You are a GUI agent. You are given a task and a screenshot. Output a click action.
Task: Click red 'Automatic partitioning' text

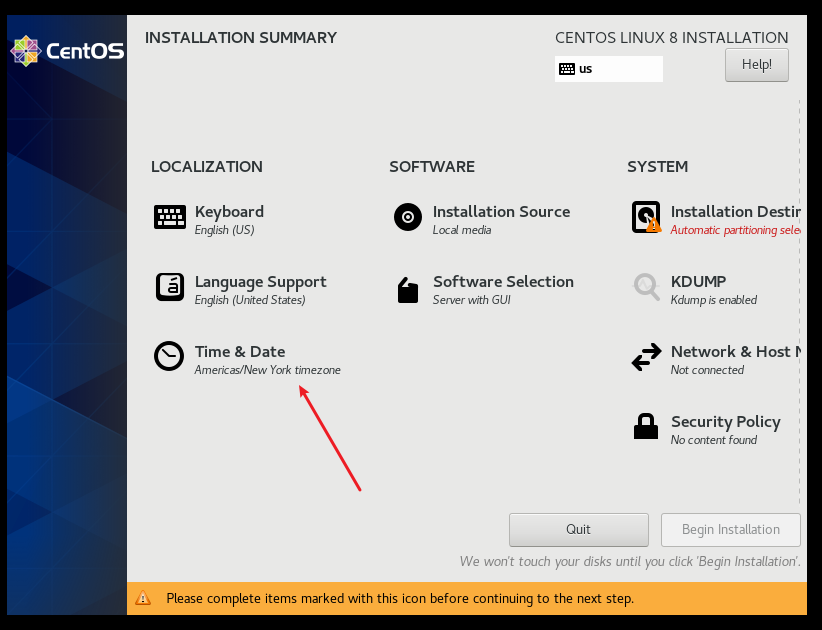(x=735, y=230)
